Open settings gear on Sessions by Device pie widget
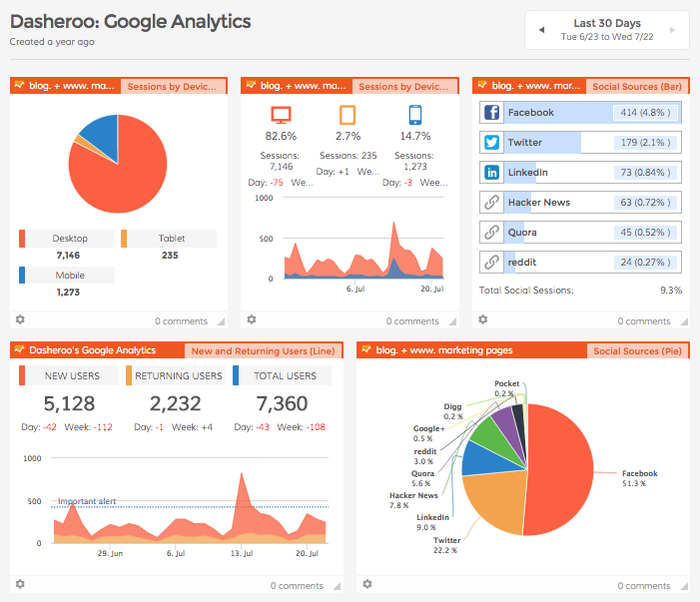This screenshot has height=602, width=700. tap(20, 319)
